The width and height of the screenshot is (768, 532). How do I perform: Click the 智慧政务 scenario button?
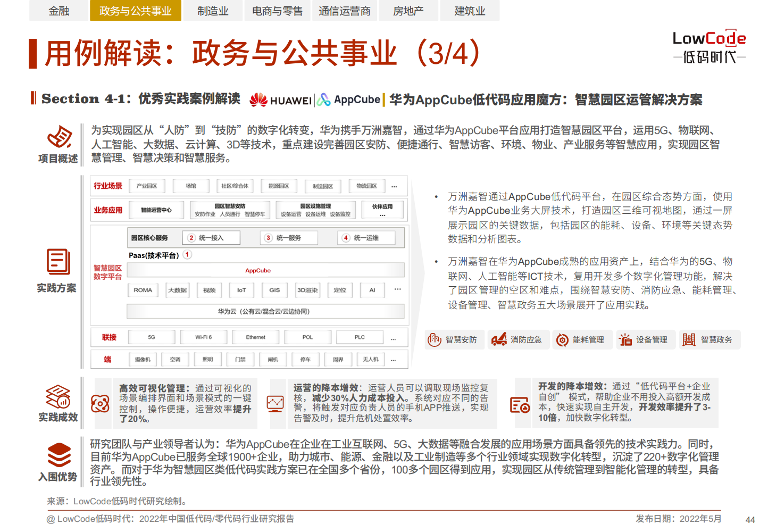(709, 339)
